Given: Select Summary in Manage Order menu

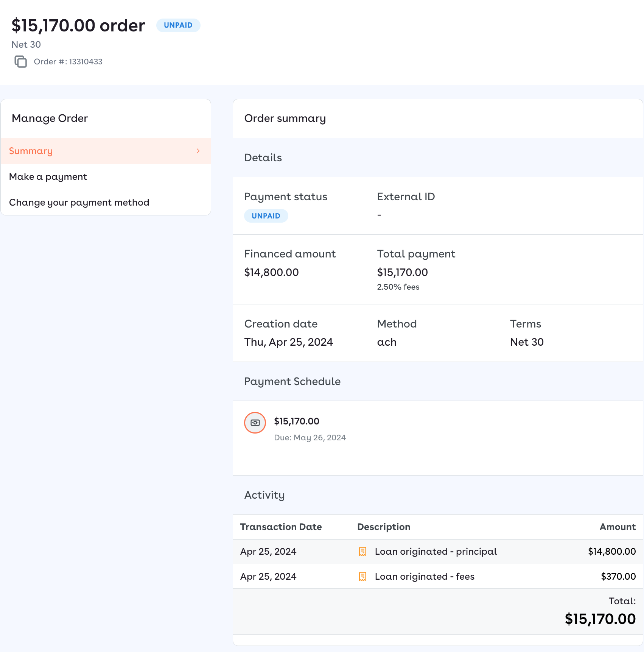Looking at the screenshot, I should pos(31,151).
